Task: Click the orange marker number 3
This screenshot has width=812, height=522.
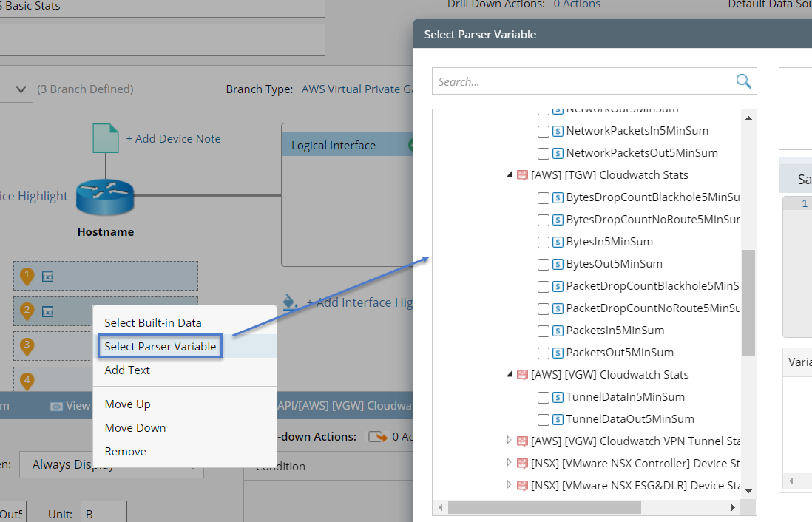Action: point(27,345)
